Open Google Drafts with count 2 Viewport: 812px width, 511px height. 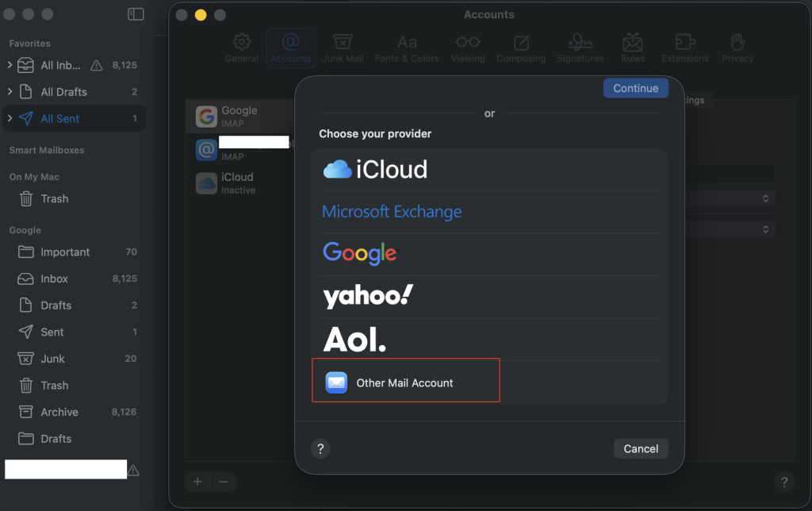[x=74, y=305]
